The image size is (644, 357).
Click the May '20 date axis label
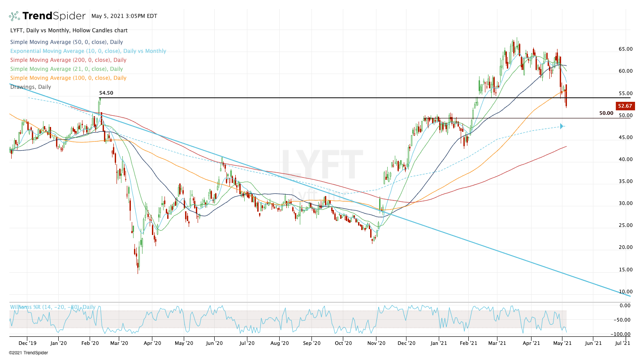184,343
